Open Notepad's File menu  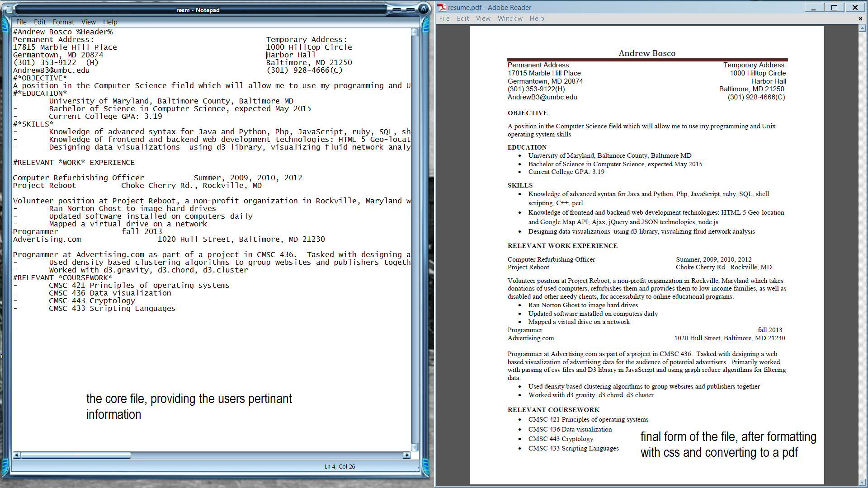coord(21,22)
